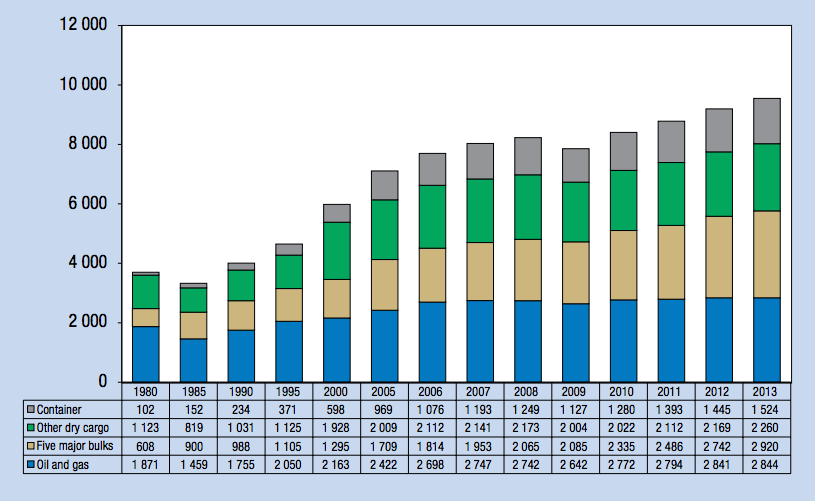Click the grey Container legend swatch
Image resolution: width=815 pixels, height=501 pixels.
pos(30,409)
